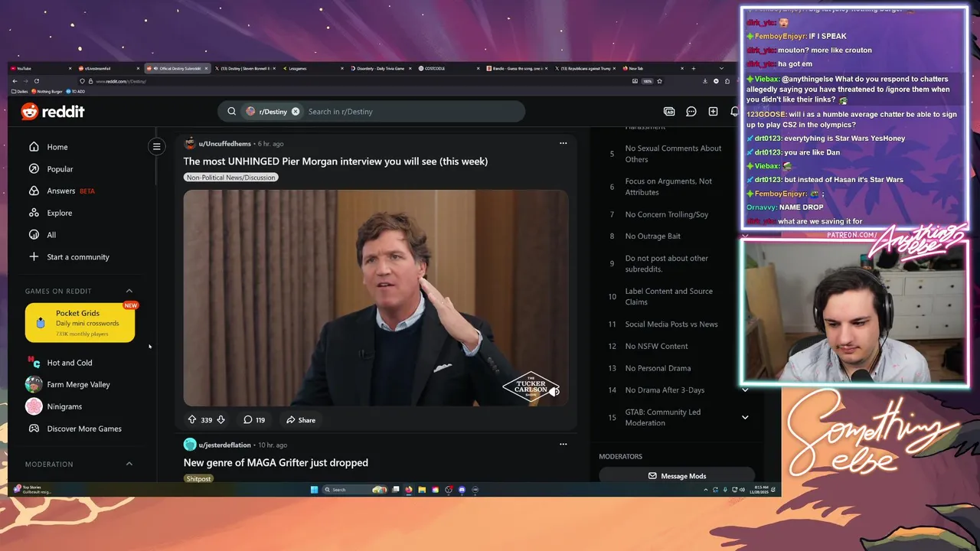Click the Pocket Grids game card
The width and height of the screenshot is (980, 551).
tap(80, 323)
